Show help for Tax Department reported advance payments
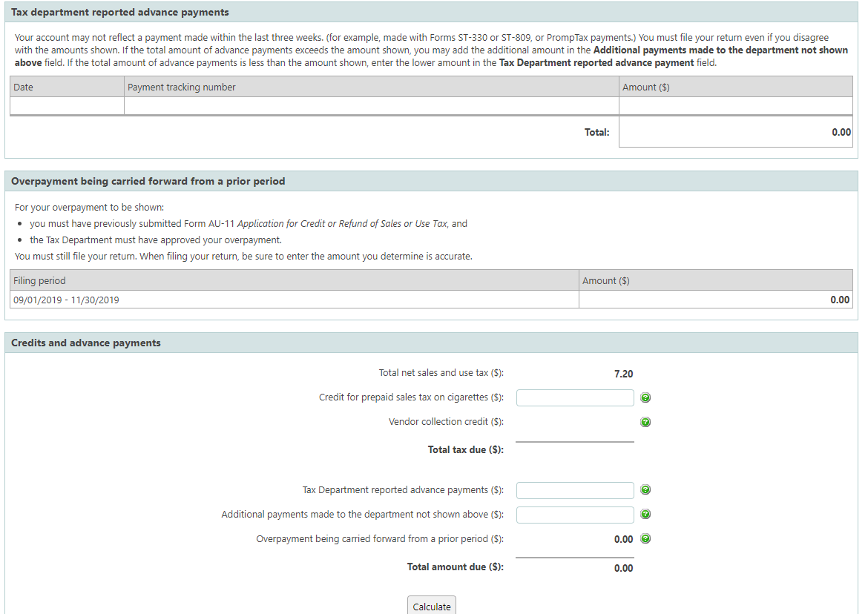 (x=645, y=490)
